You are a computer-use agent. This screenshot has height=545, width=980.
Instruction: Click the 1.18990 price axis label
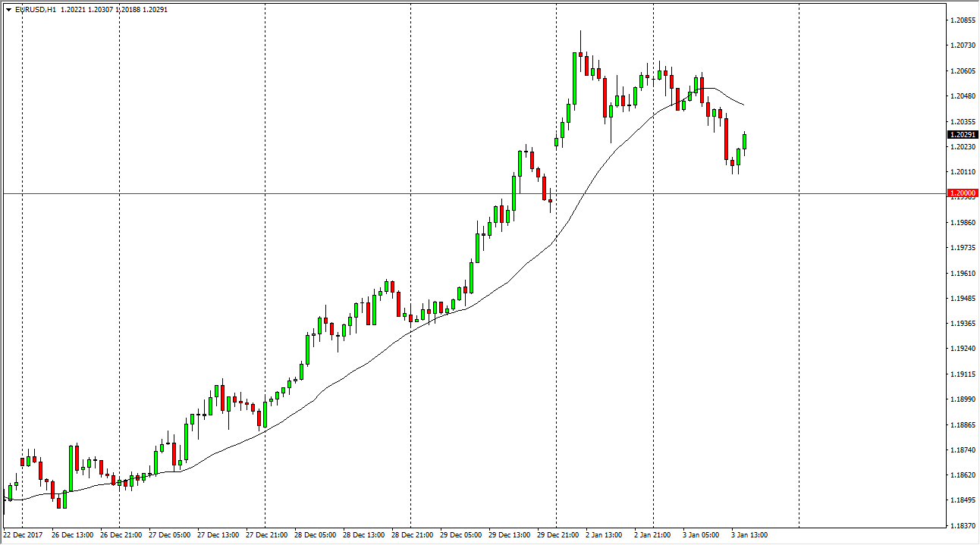963,399
